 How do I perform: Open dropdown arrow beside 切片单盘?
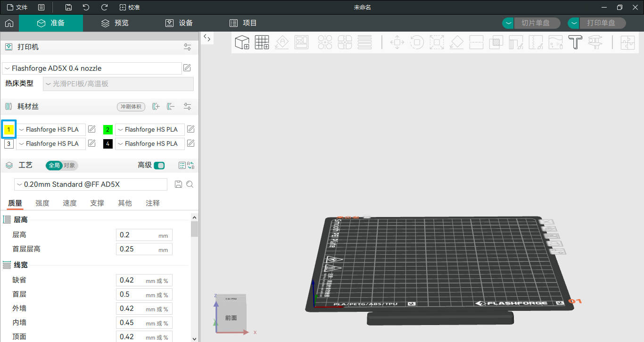508,23
